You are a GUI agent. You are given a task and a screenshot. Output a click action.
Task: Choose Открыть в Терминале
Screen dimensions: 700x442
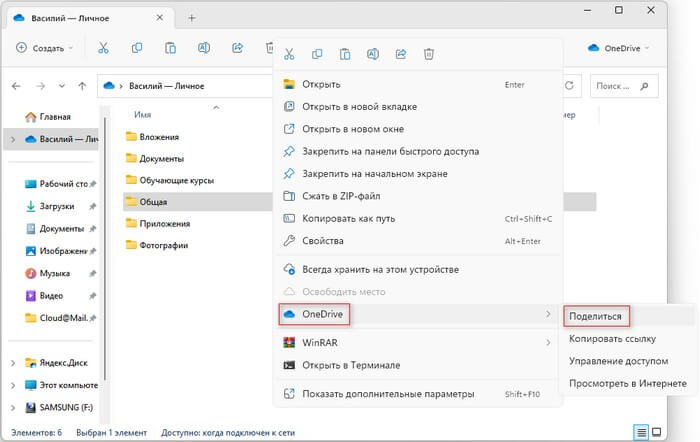click(x=417, y=365)
